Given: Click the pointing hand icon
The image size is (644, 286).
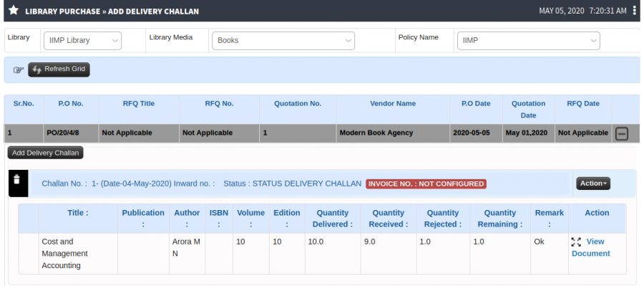Looking at the screenshot, I should (19, 70).
